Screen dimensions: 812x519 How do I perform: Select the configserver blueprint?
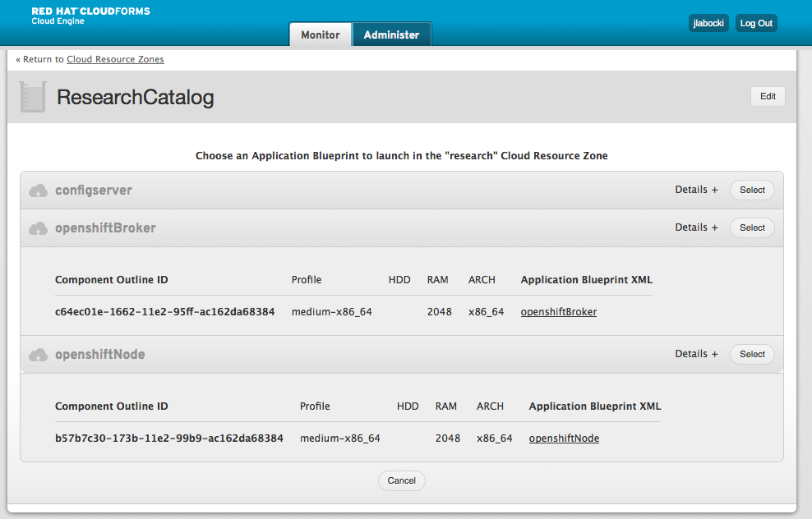point(751,190)
